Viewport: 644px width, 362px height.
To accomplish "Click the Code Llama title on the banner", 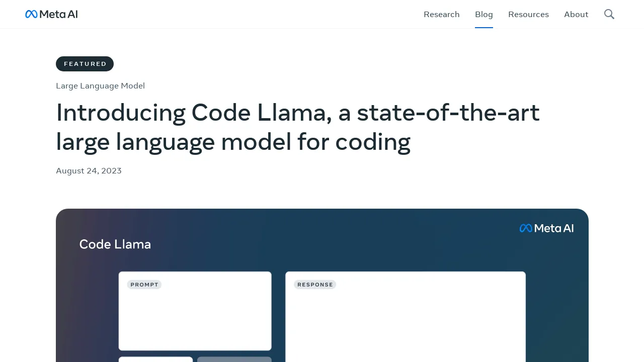I will tap(115, 244).
